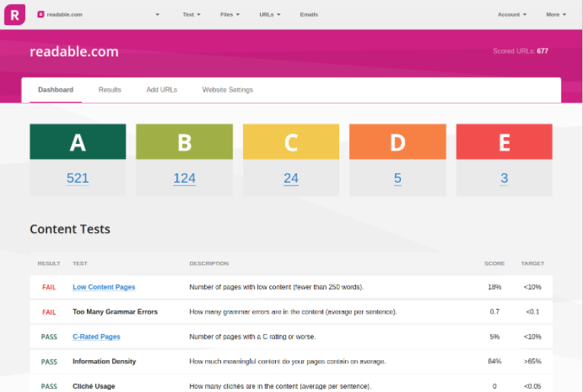Open the URLs menu
Image resolution: width=583 pixels, height=392 pixels.
270,14
